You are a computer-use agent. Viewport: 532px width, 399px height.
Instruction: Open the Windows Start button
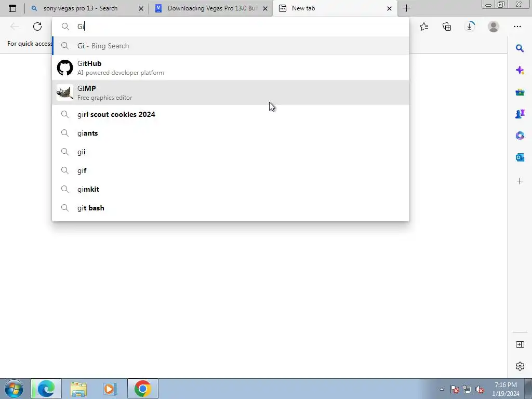coord(14,389)
